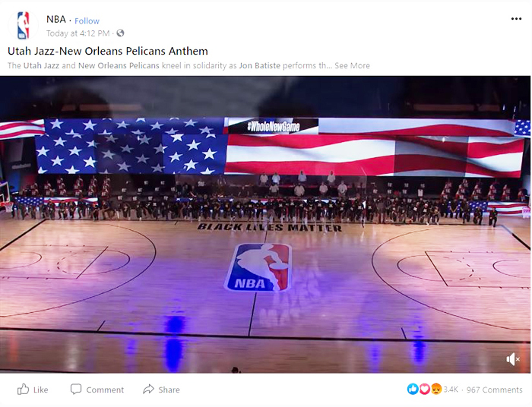The width and height of the screenshot is (532, 407).
Task: Follow the NBA page
Action: point(87,21)
